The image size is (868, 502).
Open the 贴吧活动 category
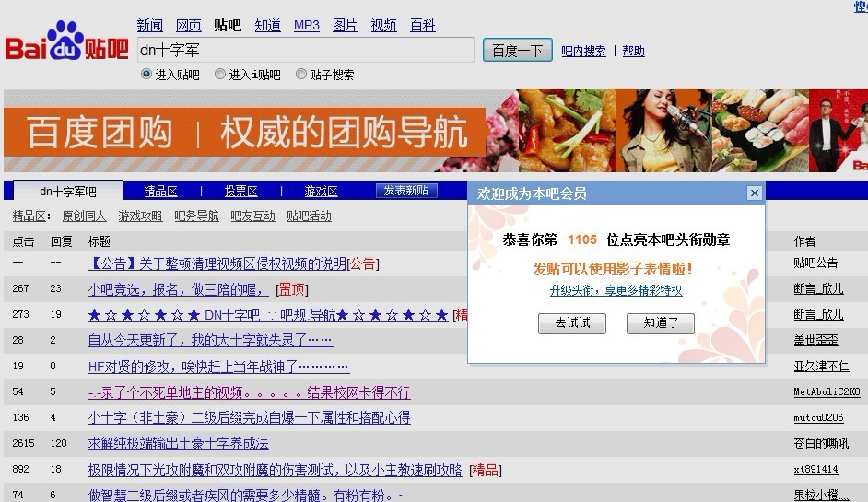(x=309, y=216)
